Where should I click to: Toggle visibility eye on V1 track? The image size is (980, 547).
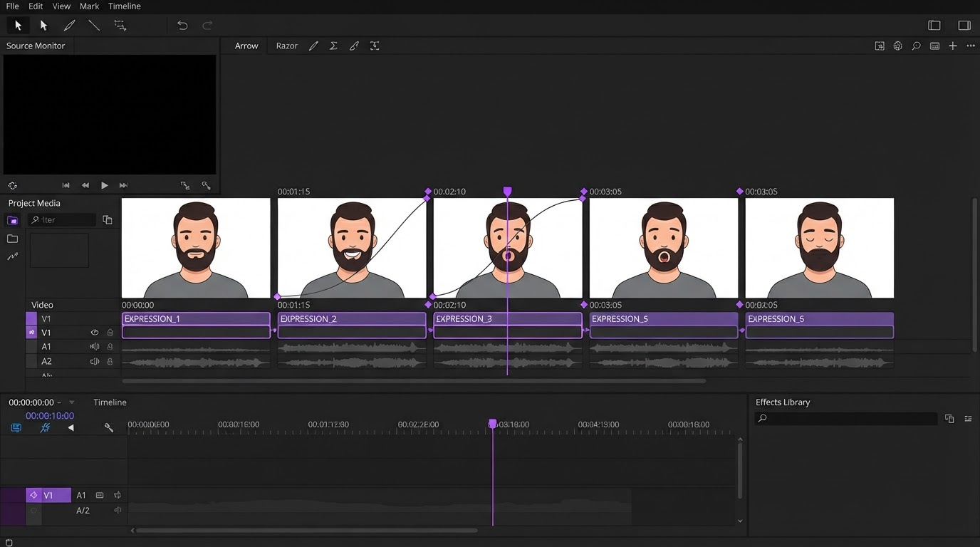point(94,333)
